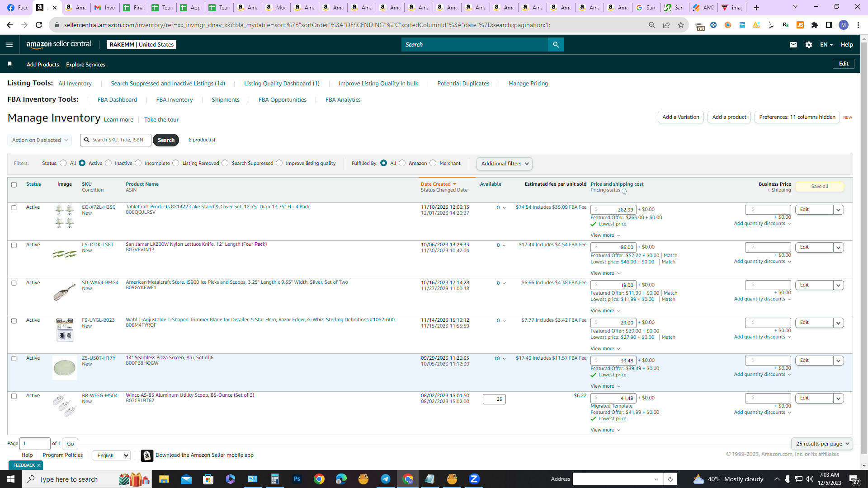Go to FBA Dashboard
This screenshot has width=868, height=488.
point(117,100)
